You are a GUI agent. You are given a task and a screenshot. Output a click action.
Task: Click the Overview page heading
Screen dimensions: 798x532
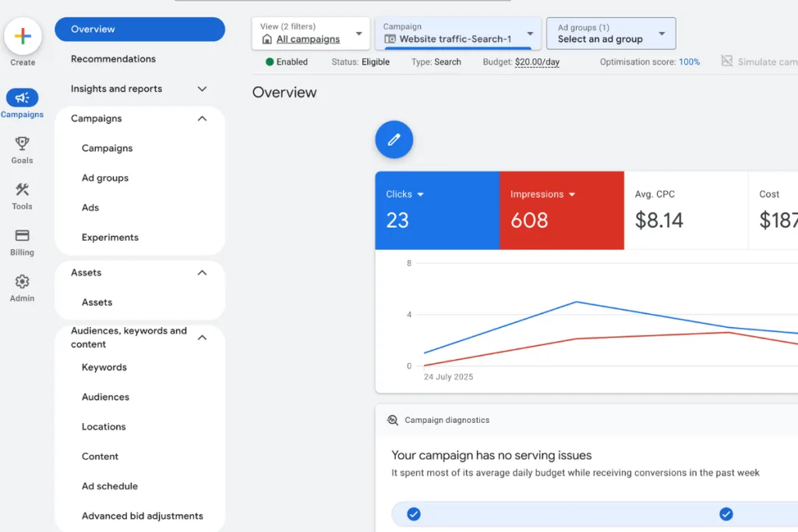[x=284, y=93]
